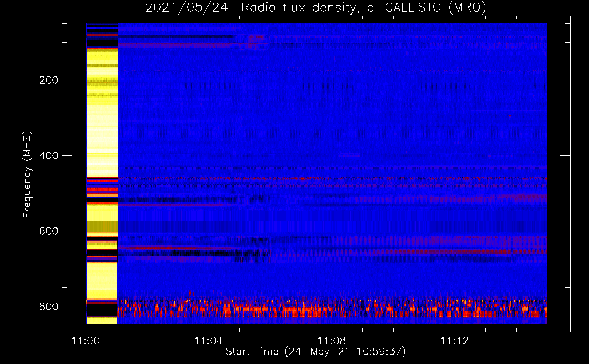Pick the "11:12" time tick label
Screen dimensions: 589x364
pos(455,341)
